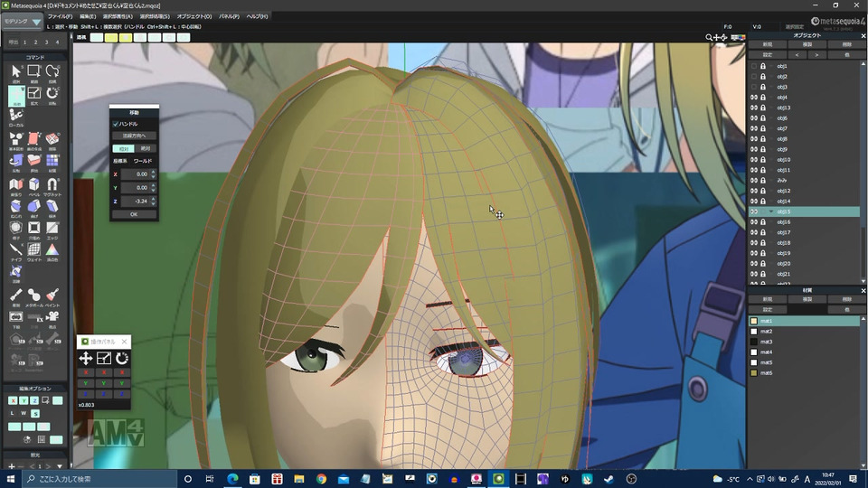Screen dimensions: 868x488
Task: Choose the vertex color triangle tool
Action: click(x=52, y=250)
